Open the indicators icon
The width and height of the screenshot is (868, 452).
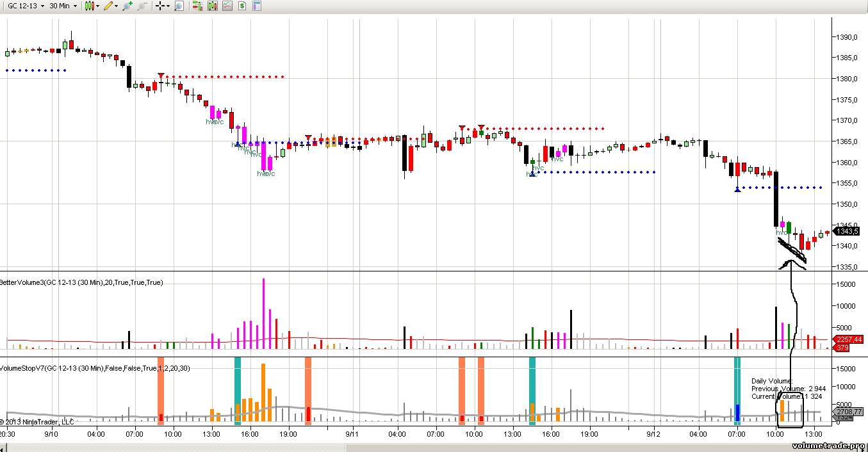point(227,6)
